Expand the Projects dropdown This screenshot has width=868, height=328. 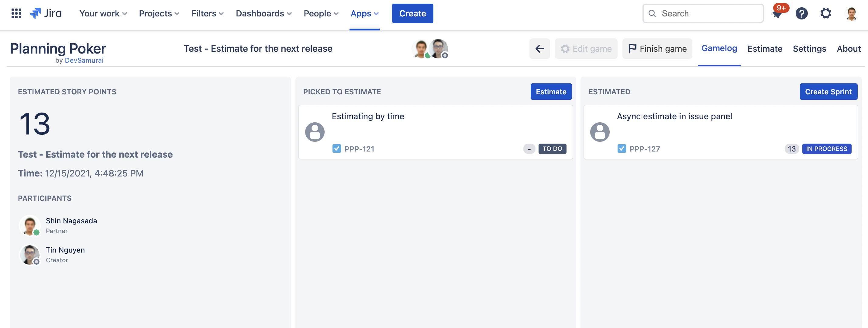tap(159, 13)
